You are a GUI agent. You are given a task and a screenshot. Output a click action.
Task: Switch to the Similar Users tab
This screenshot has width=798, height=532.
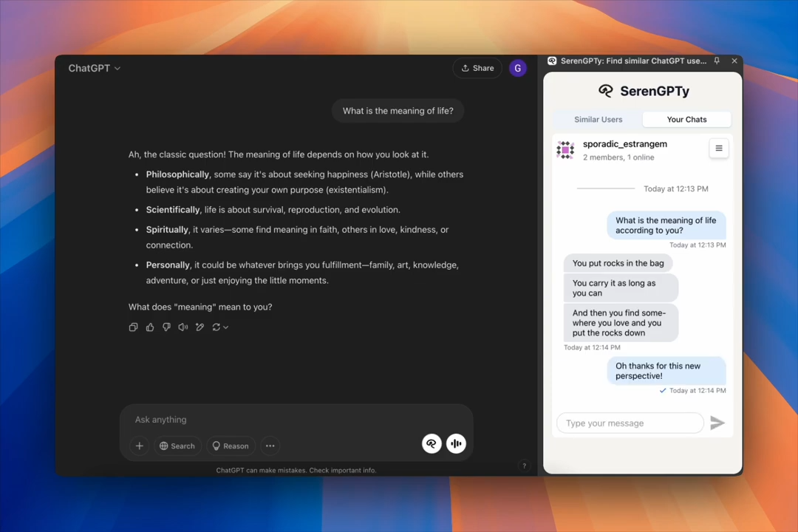click(x=598, y=120)
